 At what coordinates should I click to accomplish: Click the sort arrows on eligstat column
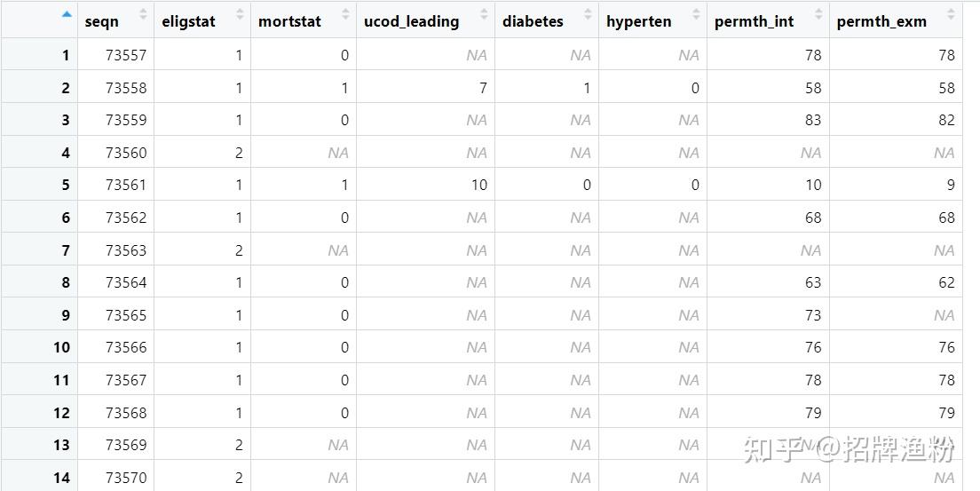pyautogui.click(x=240, y=15)
